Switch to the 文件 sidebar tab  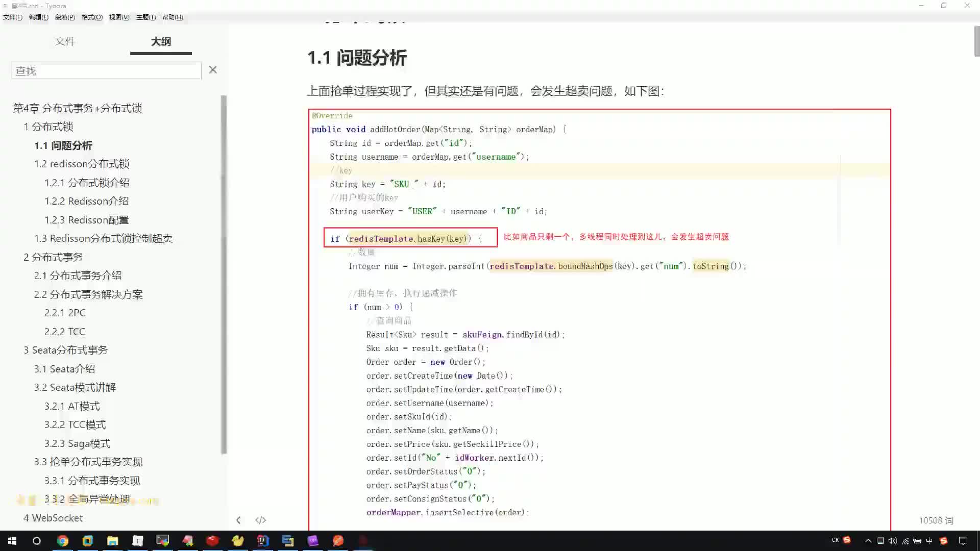coord(65,41)
